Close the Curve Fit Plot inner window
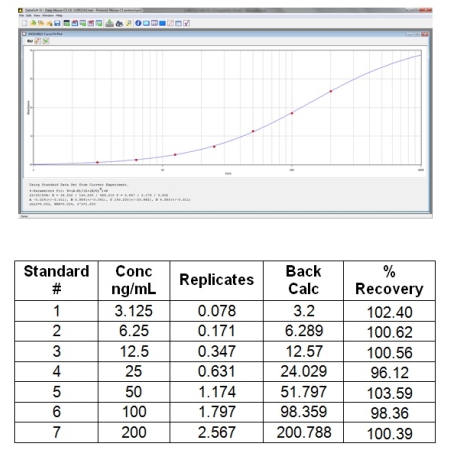The width and height of the screenshot is (450, 450). point(425,34)
